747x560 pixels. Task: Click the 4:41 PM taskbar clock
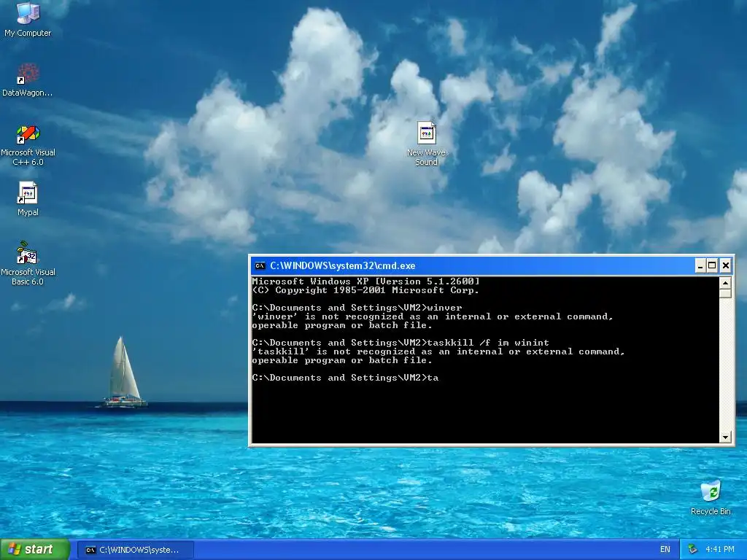720,549
